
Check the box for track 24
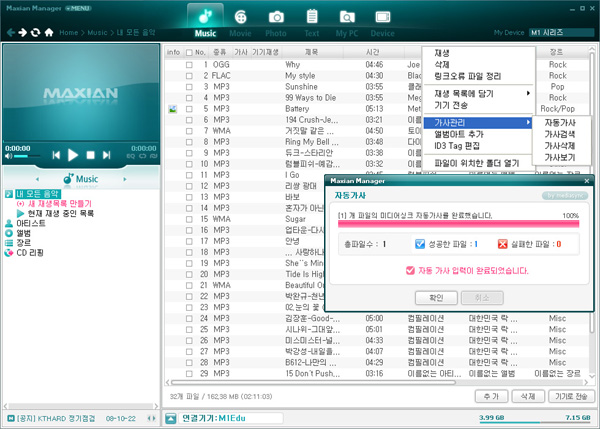189,319
